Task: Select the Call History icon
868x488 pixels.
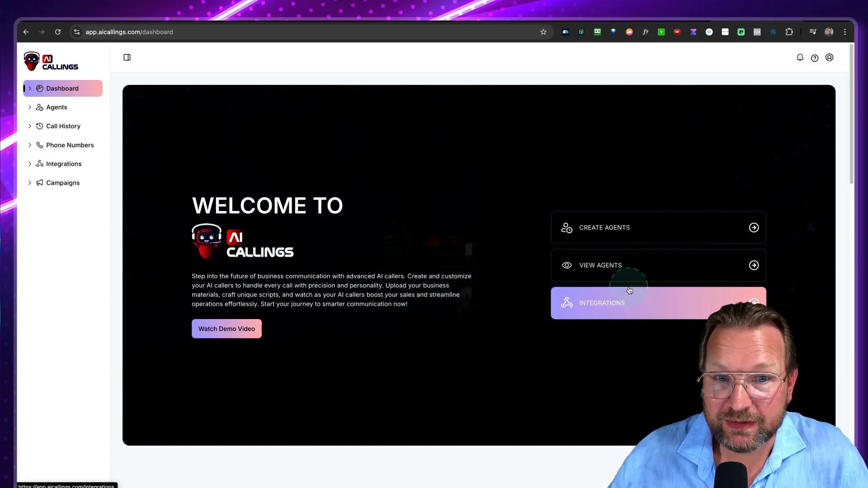Action: pyautogui.click(x=39, y=126)
